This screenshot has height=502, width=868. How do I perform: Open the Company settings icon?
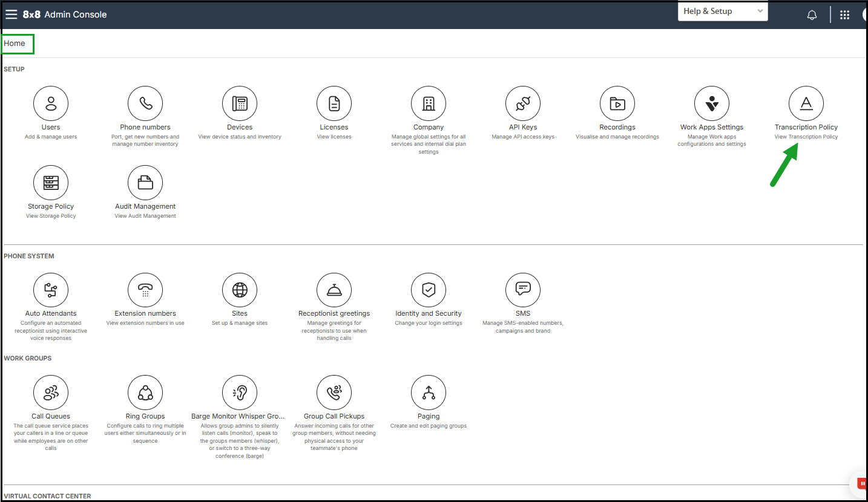tap(429, 103)
